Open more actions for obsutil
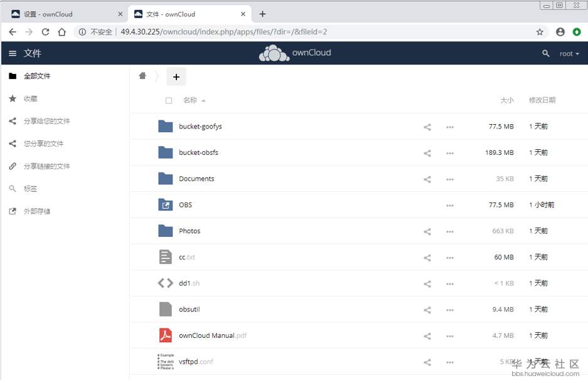The width and height of the screenshot is (588, 383). tap(450, 310)
